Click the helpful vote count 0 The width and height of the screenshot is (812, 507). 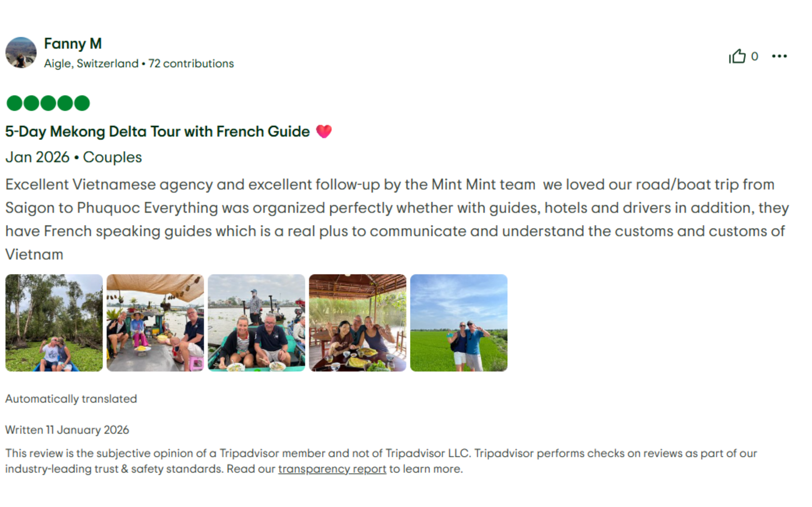tap(755, 56)
